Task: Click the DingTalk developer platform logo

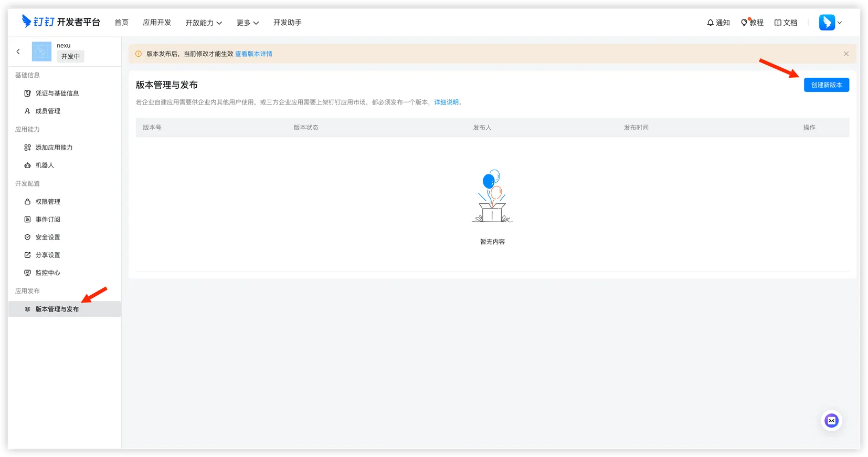Action: [60, 22]
